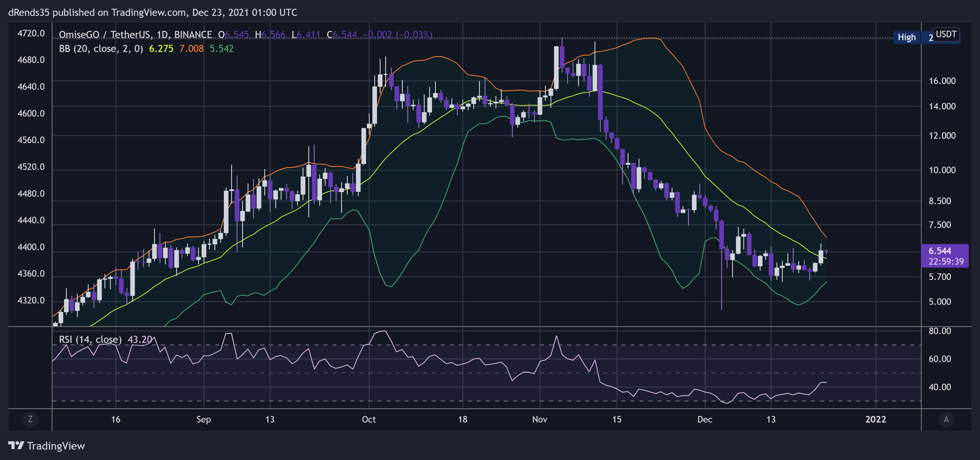Click the RSI value 43.20
Screen dimensions: 980x460
[140, 339]
